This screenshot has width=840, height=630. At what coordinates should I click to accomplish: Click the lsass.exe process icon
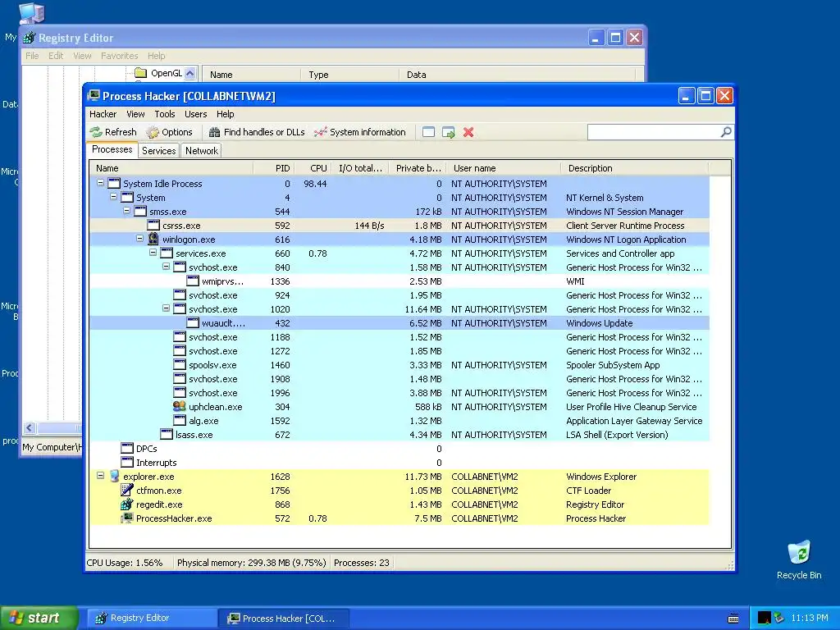click(x=167, y=435)
